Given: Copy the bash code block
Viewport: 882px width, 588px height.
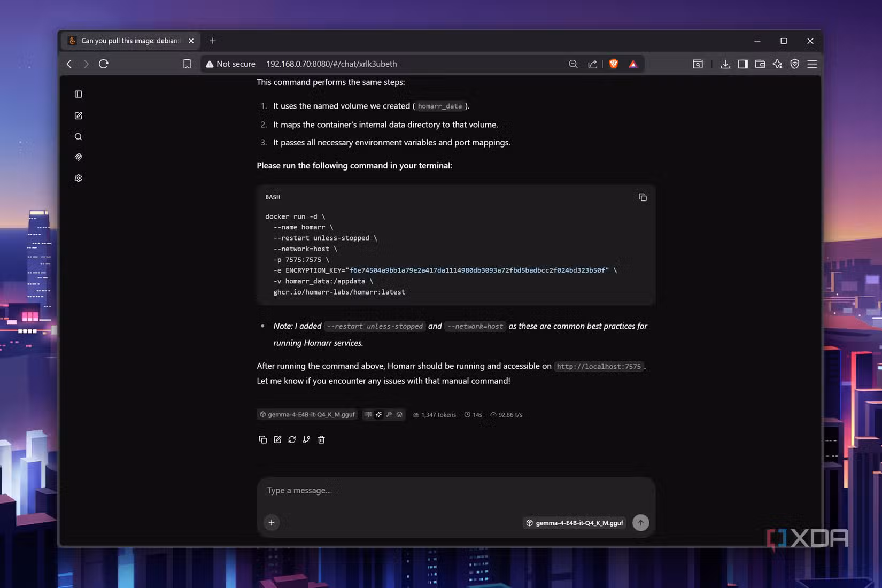Looking at the screenshot, I should pyautogui.click(x=643, y=197).
